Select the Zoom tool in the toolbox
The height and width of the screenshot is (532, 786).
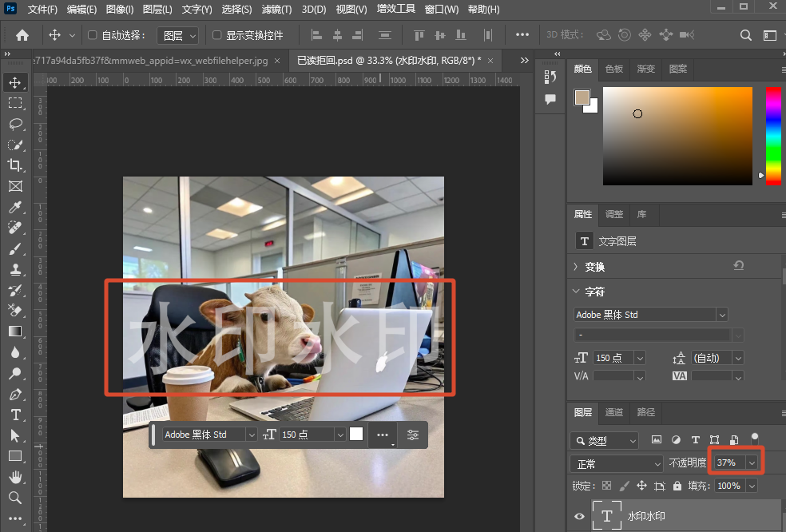click(x=15, y=498)
